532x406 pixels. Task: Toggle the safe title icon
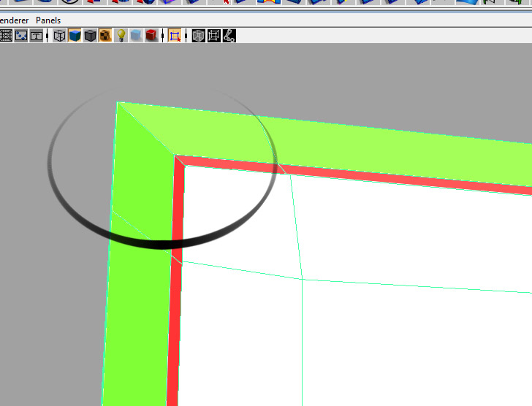(x=37, y=36)
